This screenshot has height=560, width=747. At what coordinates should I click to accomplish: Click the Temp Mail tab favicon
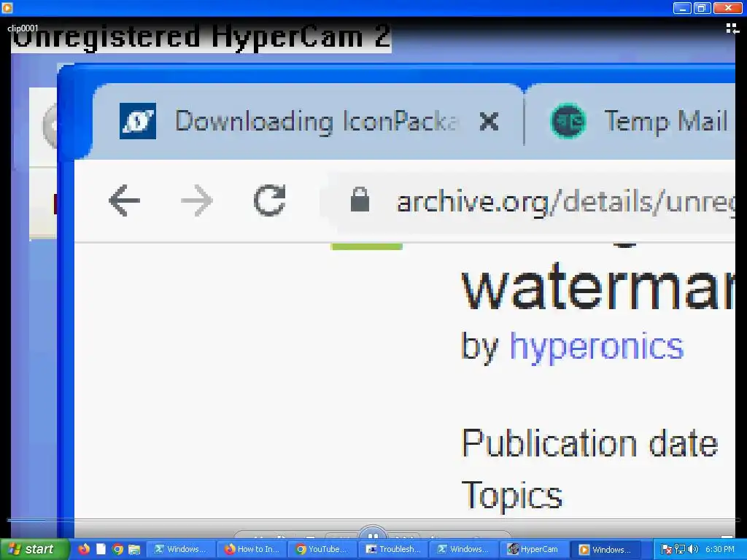pyautogui.click(x=568, y=121)
